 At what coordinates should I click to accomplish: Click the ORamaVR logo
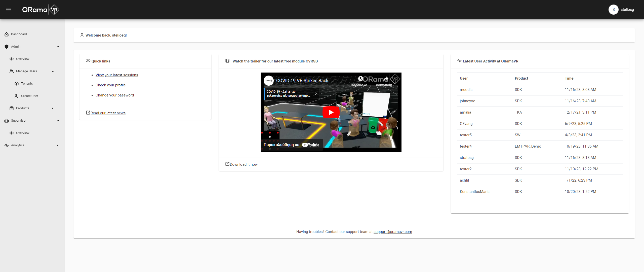[41, 10]
